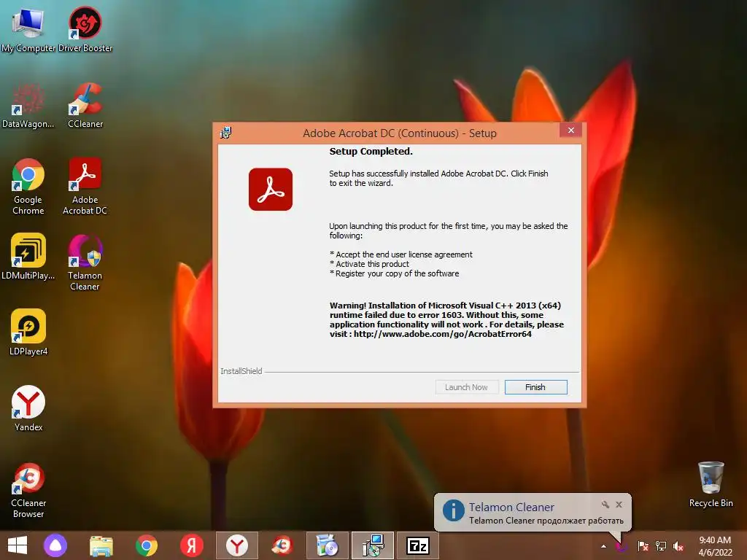Click the Telamon Cleaner notification title
747x560 pixels.
coord(511,507)
